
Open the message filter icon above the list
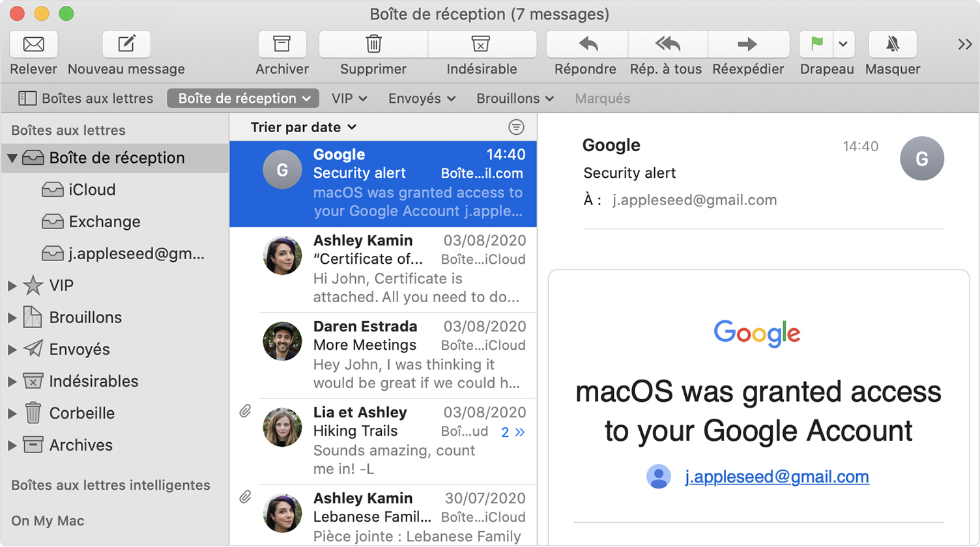[517, 127]
